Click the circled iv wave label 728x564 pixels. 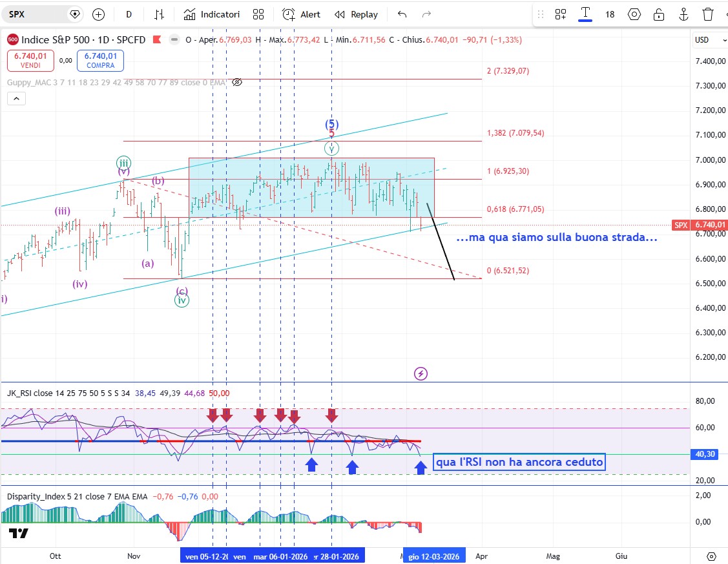[182, 300]
